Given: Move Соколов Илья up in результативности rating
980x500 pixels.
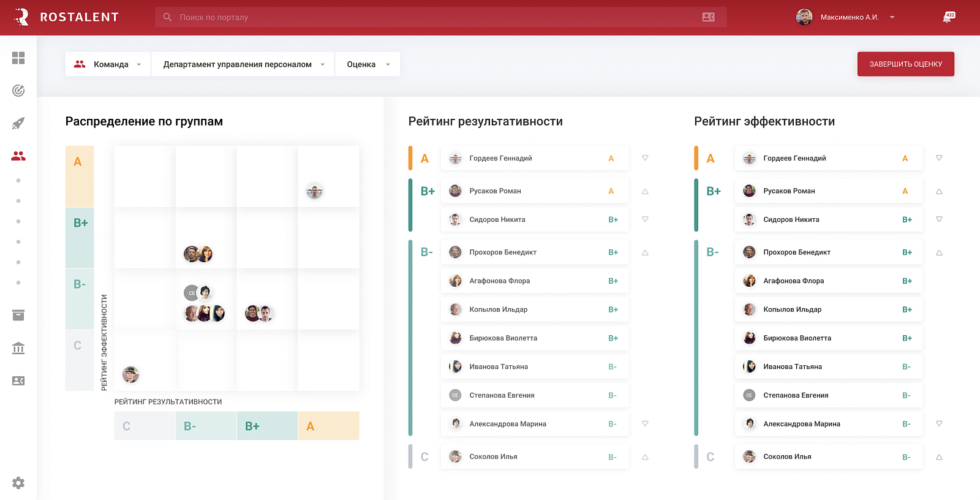Looking at the screenshot, I should tap(645, 457).
